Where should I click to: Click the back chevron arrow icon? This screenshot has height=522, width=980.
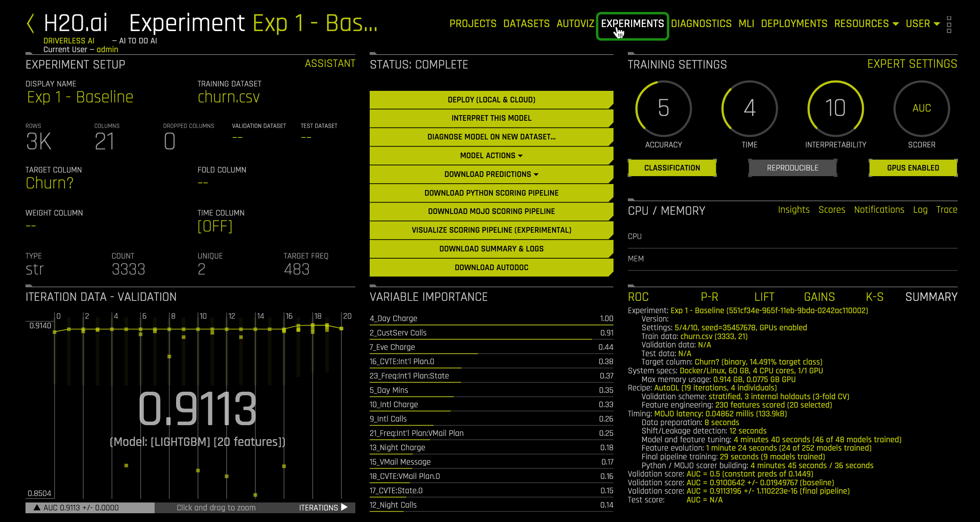point(30,23)
